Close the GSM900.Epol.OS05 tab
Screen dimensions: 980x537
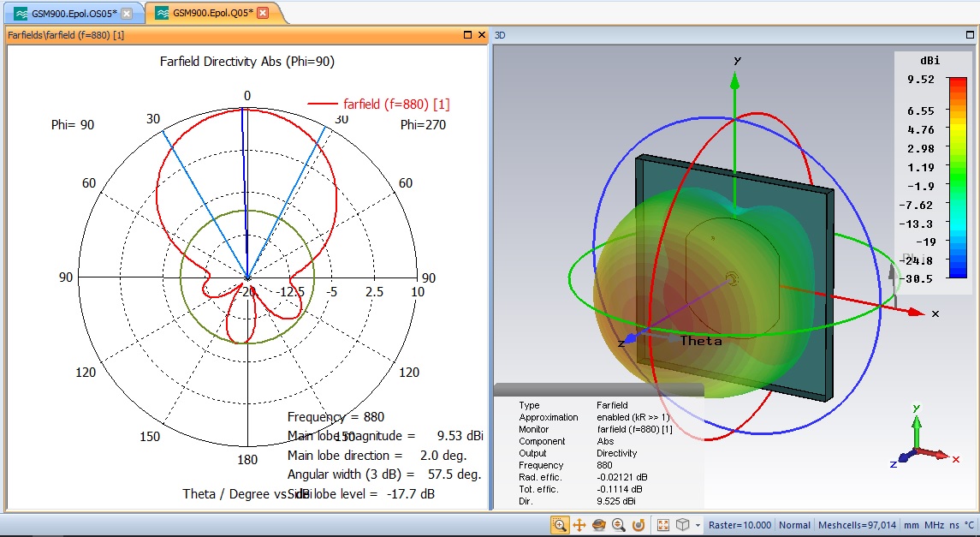pyautogui.click(x=127, y=13)
